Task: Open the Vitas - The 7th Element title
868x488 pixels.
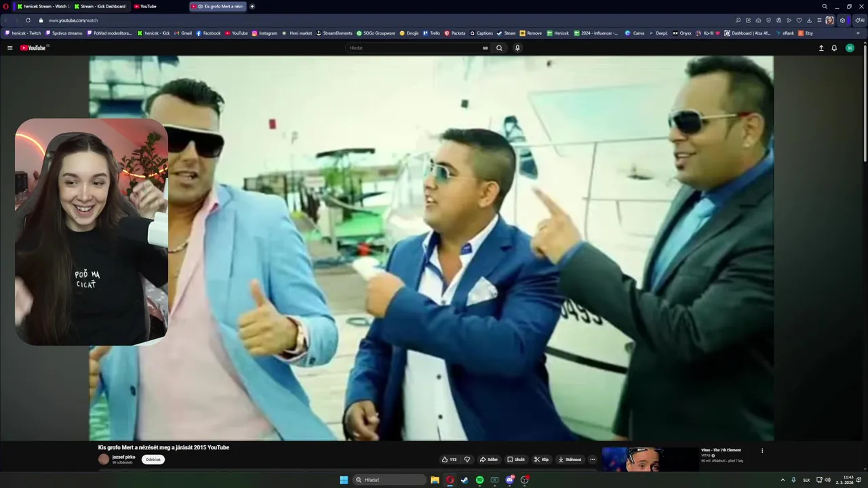Action: [x=721, y=450]
